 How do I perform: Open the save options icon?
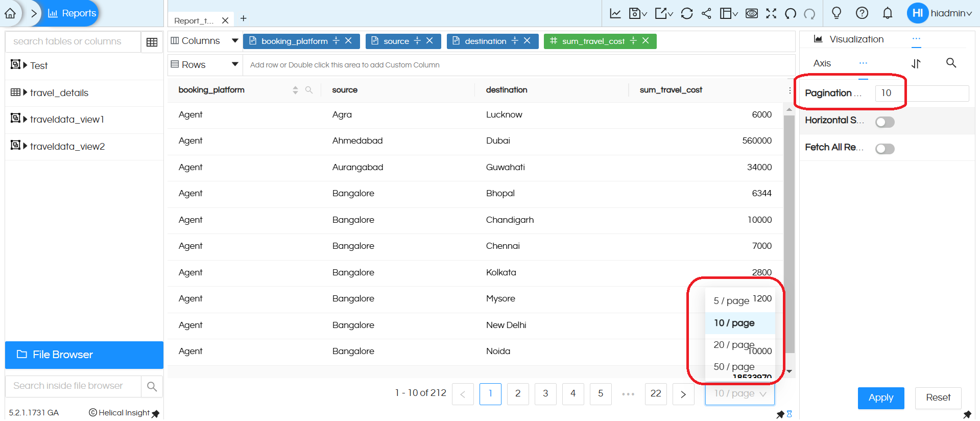tap(638, 13)
